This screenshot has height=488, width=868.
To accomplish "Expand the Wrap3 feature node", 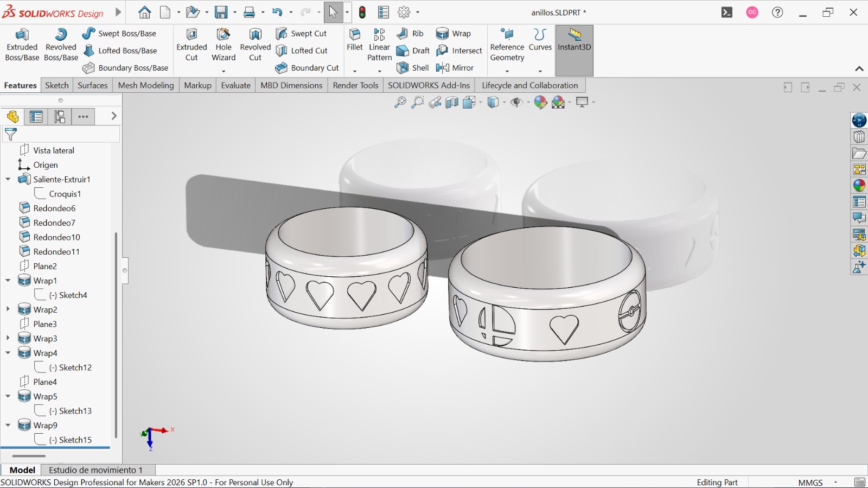I will click(x=8, y=338).
